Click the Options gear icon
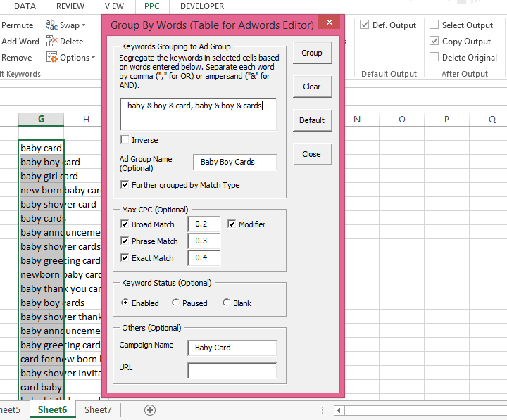 tap(51, 57)
